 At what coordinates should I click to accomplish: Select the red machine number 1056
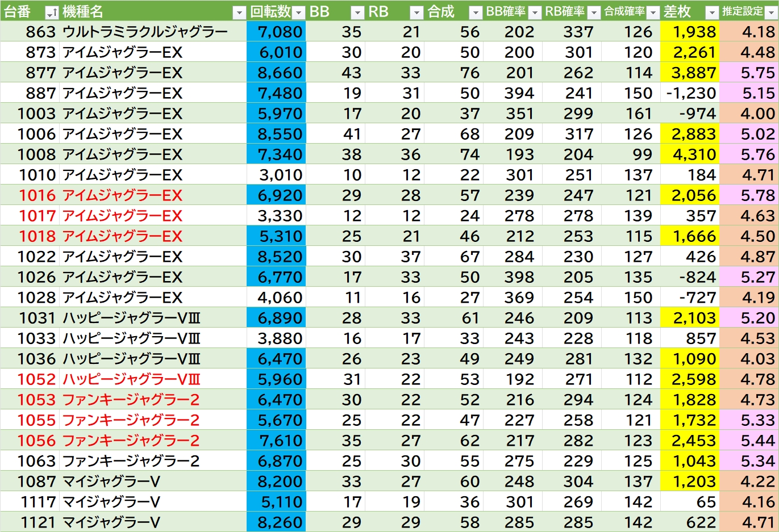pos(30,441)
